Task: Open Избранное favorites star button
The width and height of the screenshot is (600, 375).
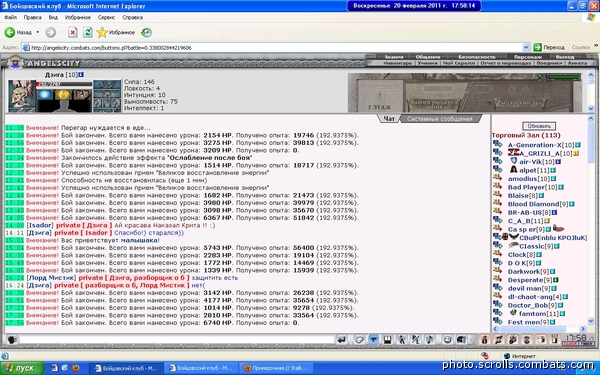Action: [116, 33]
